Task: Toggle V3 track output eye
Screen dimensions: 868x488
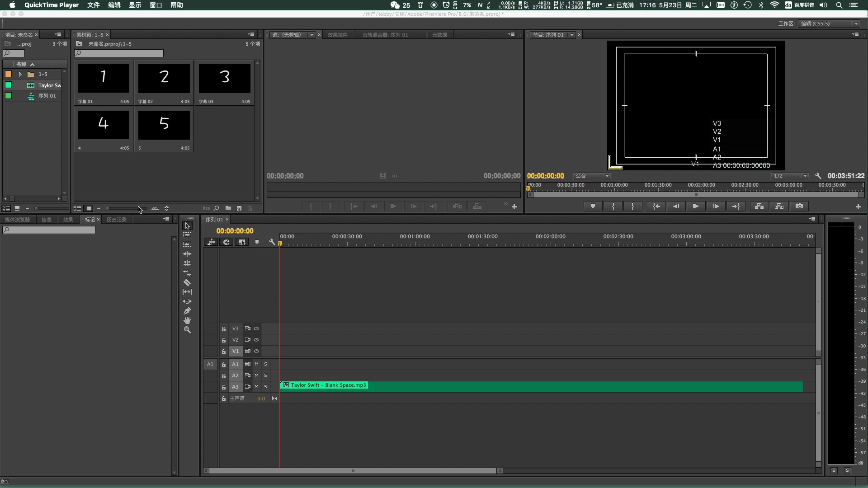Action: pos(256,328)
